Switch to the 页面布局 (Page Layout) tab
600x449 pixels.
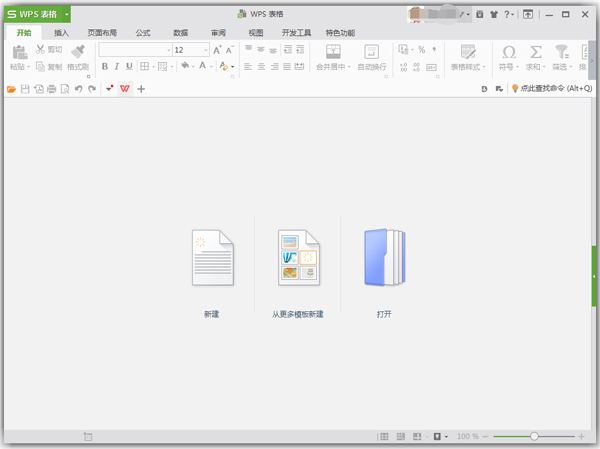tap(102, 33)
